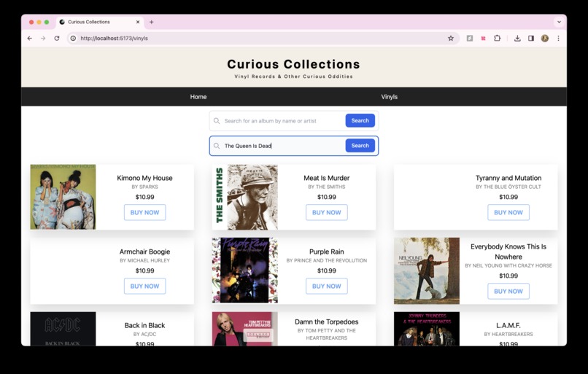The image size is (588, 374).
Task: Click the pink extension icon in the toolbar
Action: [484, 38]
